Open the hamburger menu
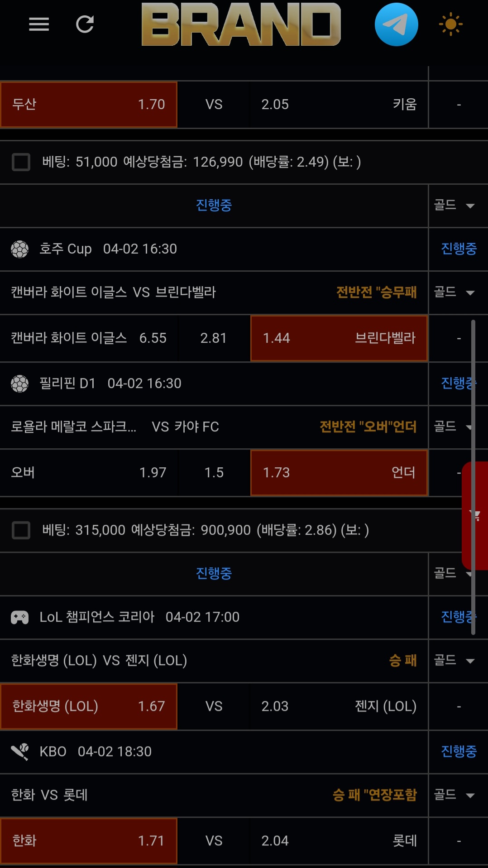488x868 pixels. point(39,24)
